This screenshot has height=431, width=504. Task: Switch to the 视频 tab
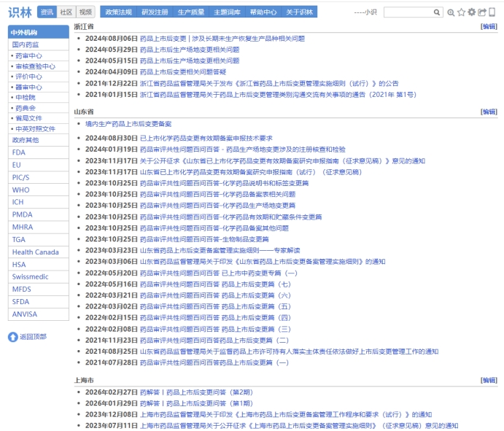point(85,12)
